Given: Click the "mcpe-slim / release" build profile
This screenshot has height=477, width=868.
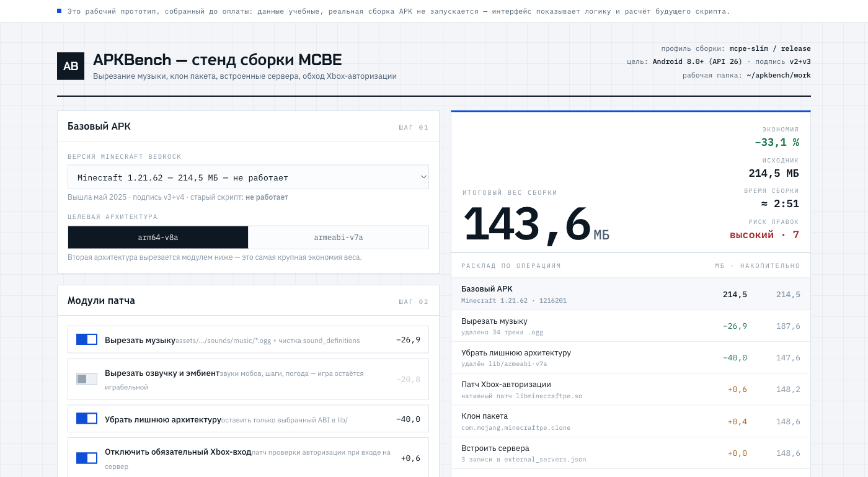Looking at the screenshot, I should (x=770, y=48).
